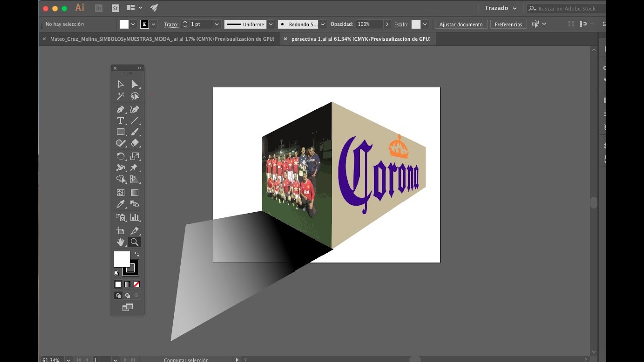
Task: Open the Trazado workspace switcher
Action: (500, 8)
